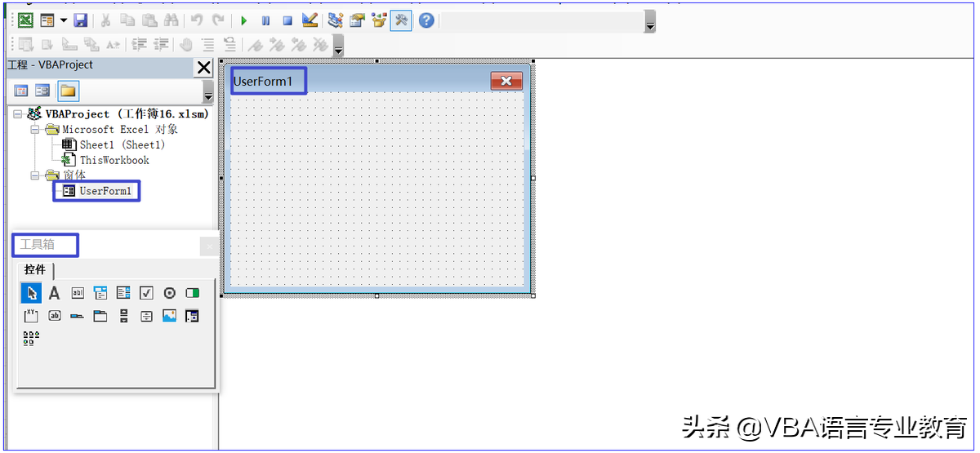Save the workbook with the floppy icon
This screenshot has width=980, height=453.
(80, 20)
